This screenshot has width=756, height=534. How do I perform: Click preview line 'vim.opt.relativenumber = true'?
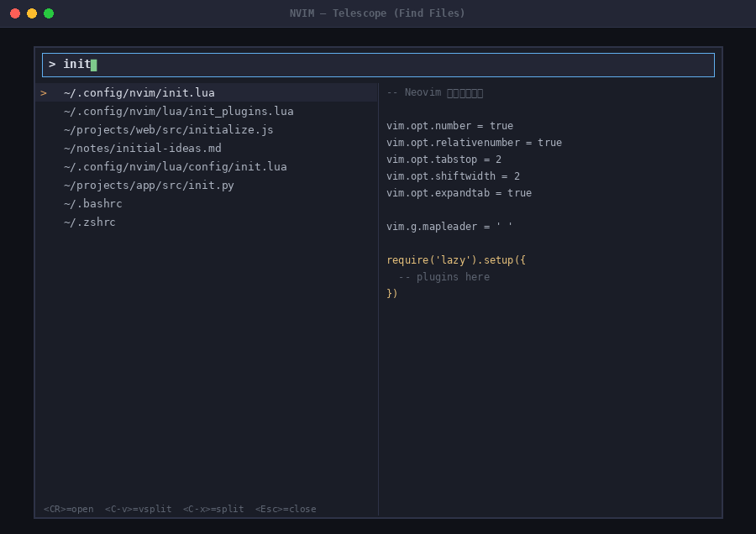(x=474, y=143)
